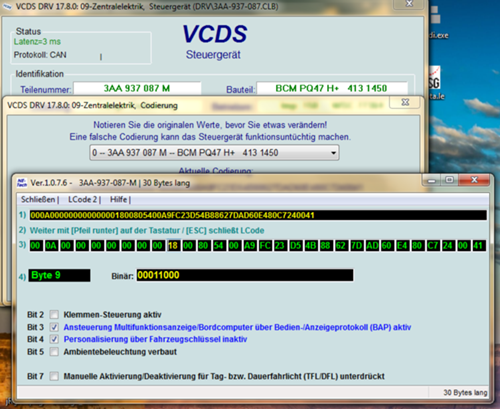The height and width of the screenshot is (409, 500).
Task: Enable Bit 5 Ambientebeleuchtung verbaut checkbox
Action: pos(54,352)
